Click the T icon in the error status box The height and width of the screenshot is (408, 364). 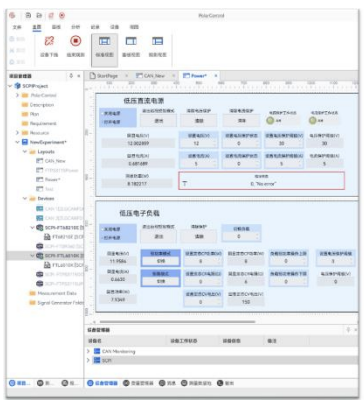[185, 184]
